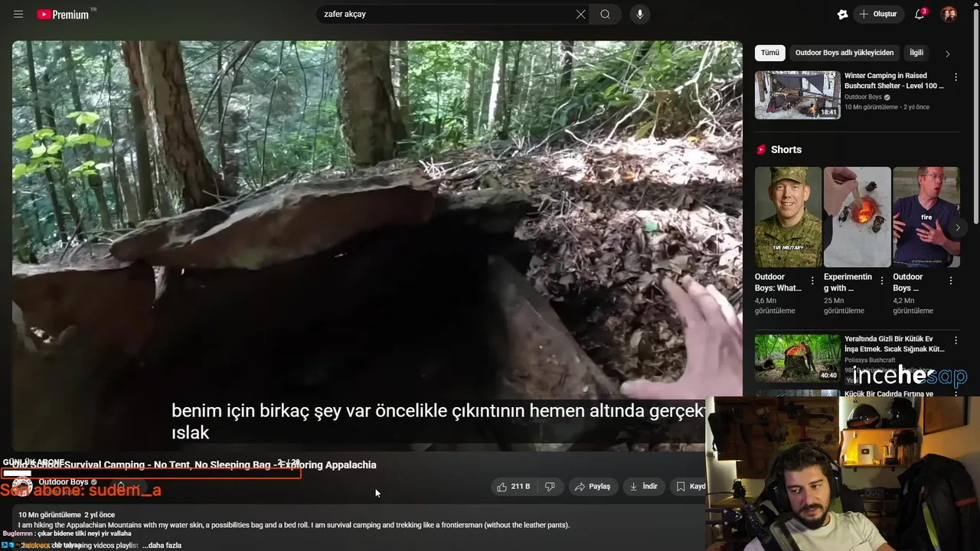Open options for Experimenting with short
Image resolution: width=980 pixels, height=551 pixels.
882,280
